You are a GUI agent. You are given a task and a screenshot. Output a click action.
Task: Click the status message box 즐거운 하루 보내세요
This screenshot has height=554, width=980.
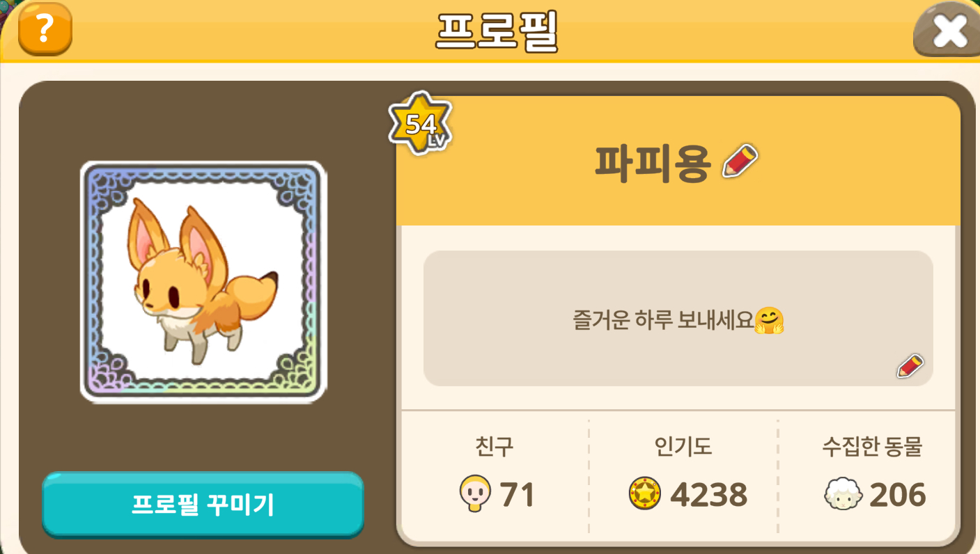click(678, 318)
